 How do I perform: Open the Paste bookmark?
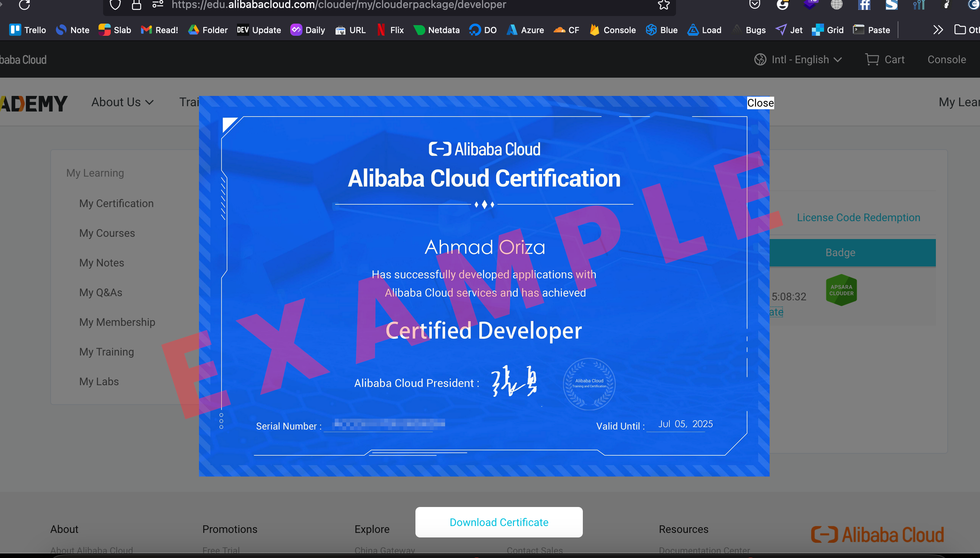(x=871, y=30)
